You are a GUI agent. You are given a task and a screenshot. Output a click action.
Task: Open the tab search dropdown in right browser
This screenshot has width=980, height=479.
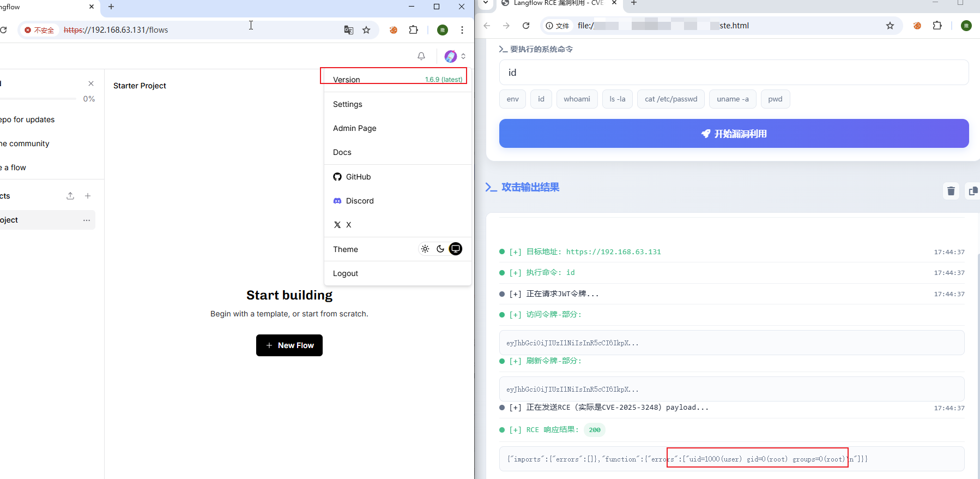point(486,3)
